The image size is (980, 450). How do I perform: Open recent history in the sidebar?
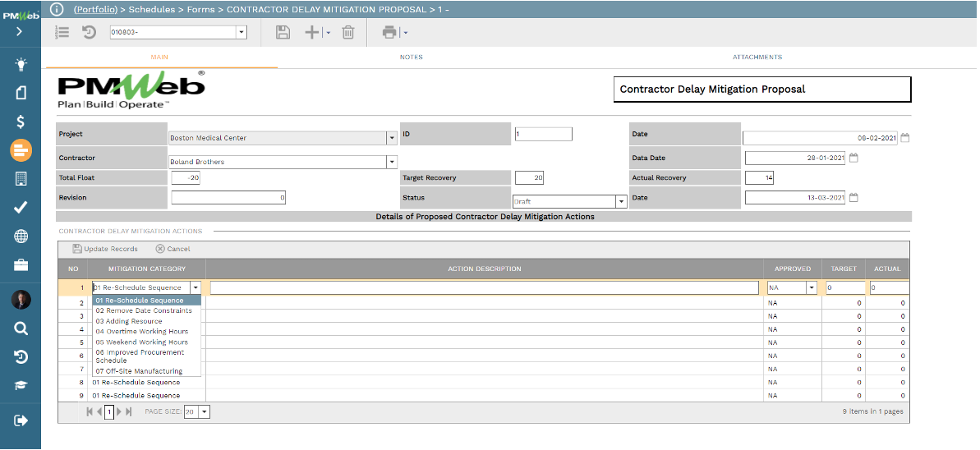tap(21, 357)
